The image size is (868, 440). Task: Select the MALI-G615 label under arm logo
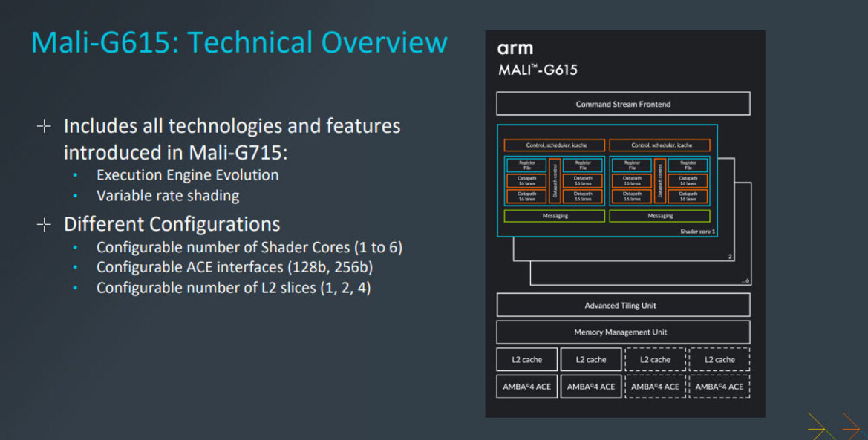coord(538,70)
